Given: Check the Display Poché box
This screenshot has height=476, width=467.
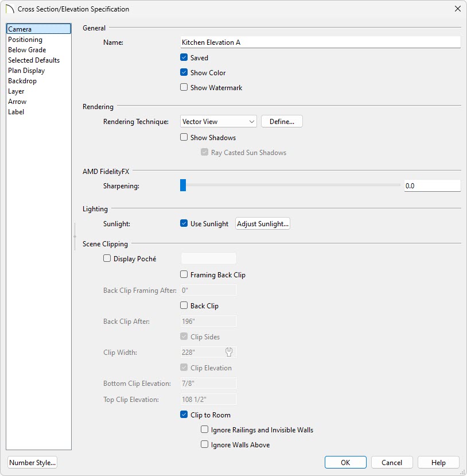Looking at the screenshot, I should (107, 258).
